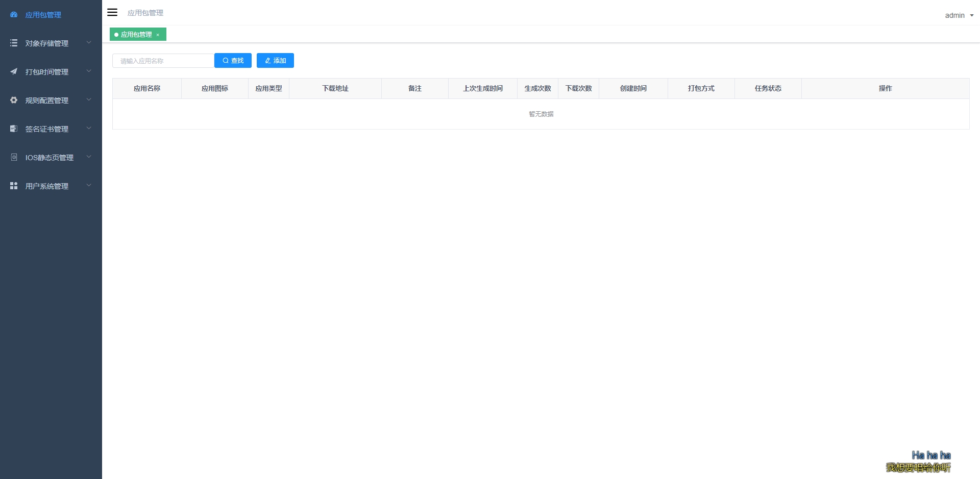Image resolution: width=980 pixels, height=479 pixels.
Task: Close the 应用包管理 tab
Action: pos(158,35)
